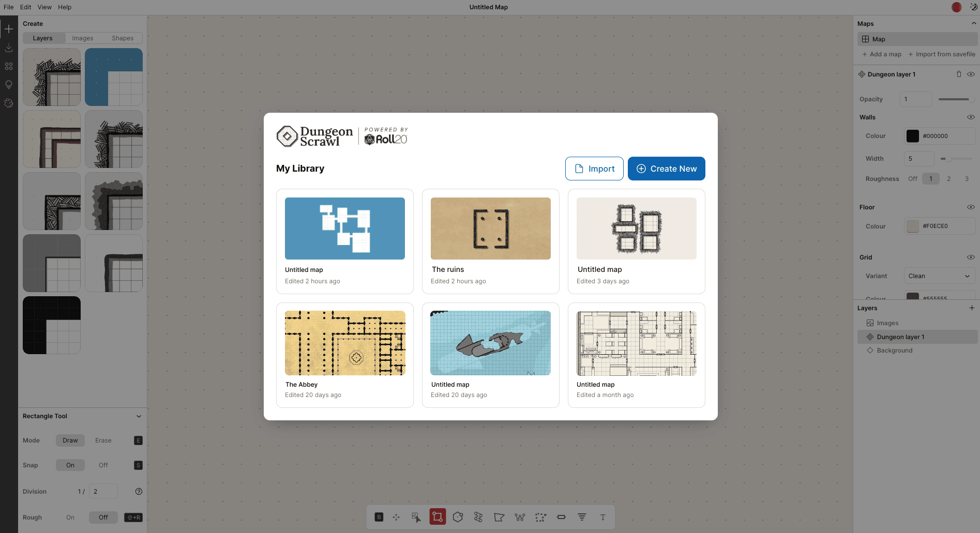Switch to the Shapes tab
Screen dimensions: 980x533
123,38
